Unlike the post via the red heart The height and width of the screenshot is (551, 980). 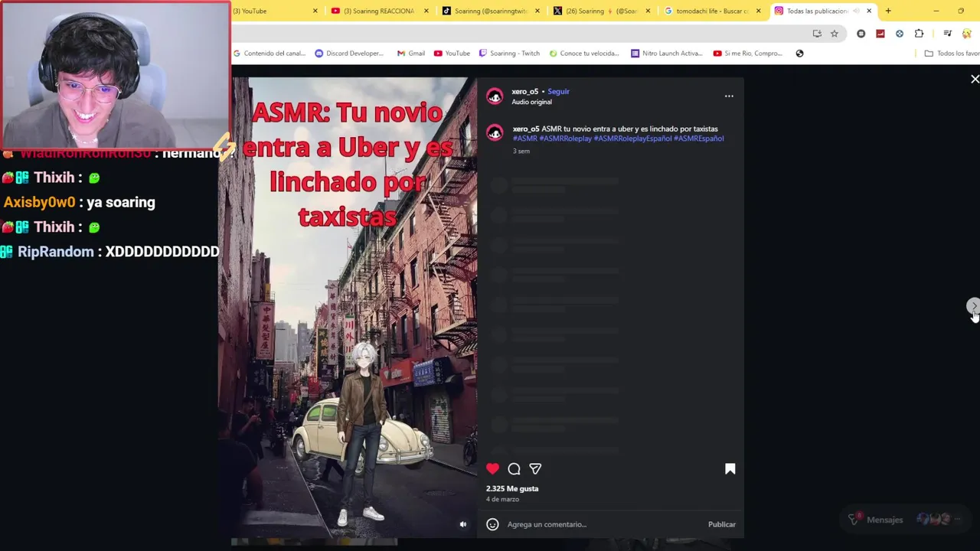[x=492, y=468]
